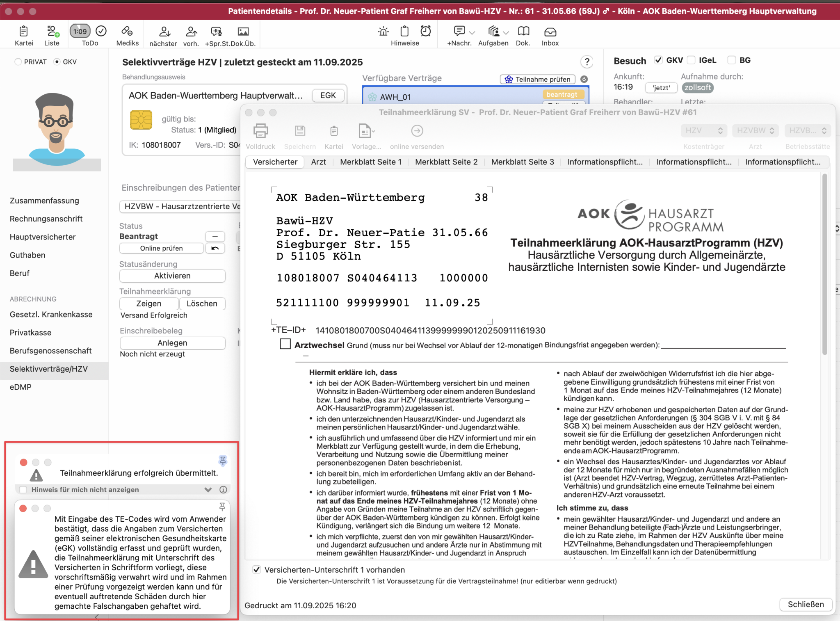Open the Kartei toolbar icon in main window
840x621 pixels.
24,31
